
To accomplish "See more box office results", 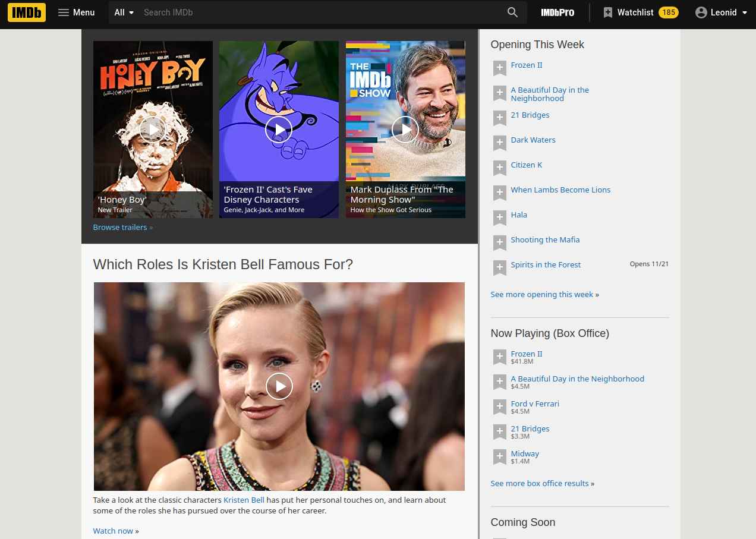I will [539, 483].
